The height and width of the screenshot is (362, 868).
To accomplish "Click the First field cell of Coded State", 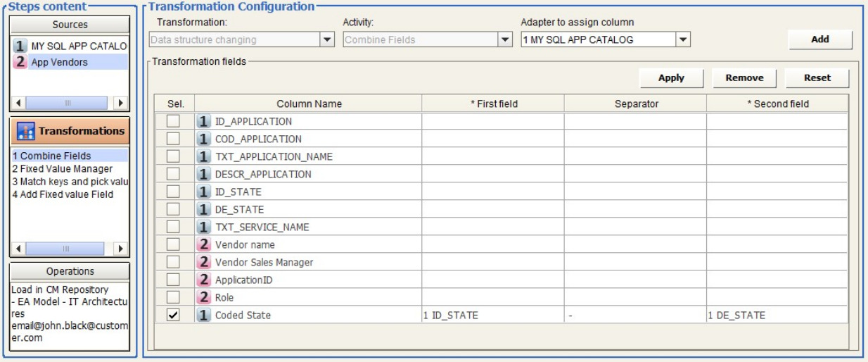I will pyautogui.click(x=492, y=316).
